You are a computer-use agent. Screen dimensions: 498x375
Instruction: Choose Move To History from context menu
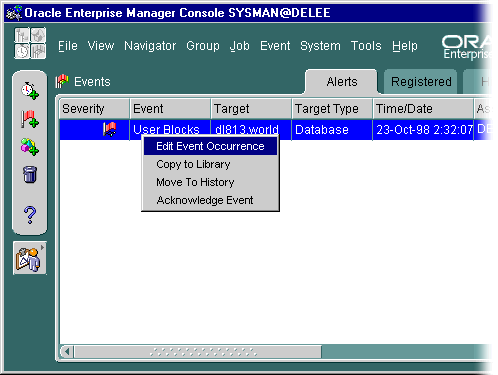pyautogui.click(x=210, y=182)
